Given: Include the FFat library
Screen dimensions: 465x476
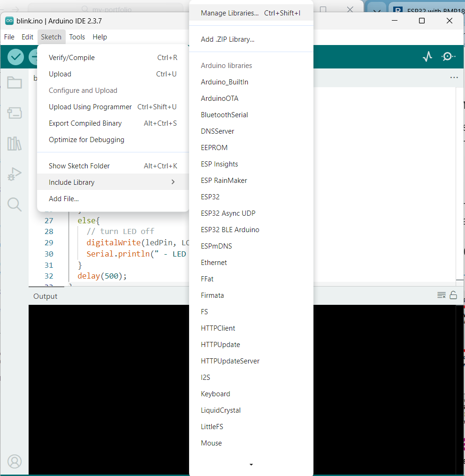Looking at the screenshot, I should 251,279.
